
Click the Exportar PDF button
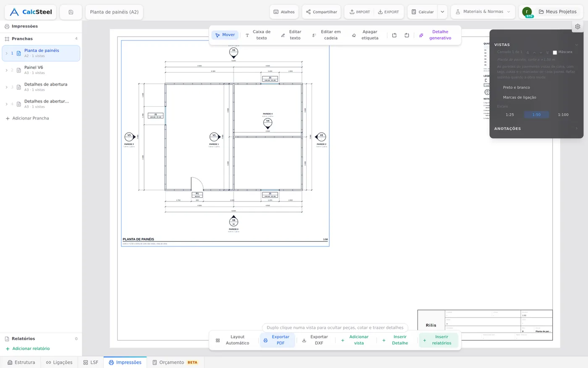coord(277,340)
